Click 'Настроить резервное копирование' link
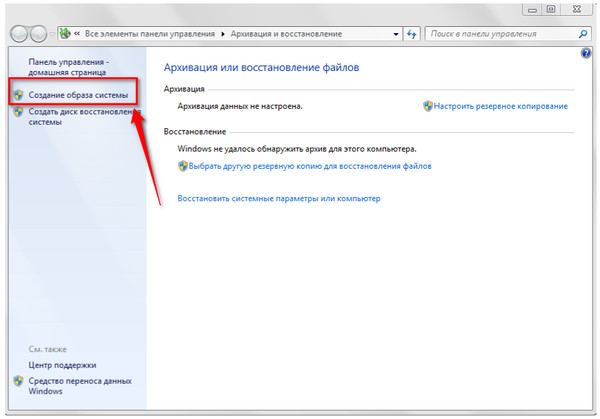Screen dimensions: 600x419 pos(501,106)
